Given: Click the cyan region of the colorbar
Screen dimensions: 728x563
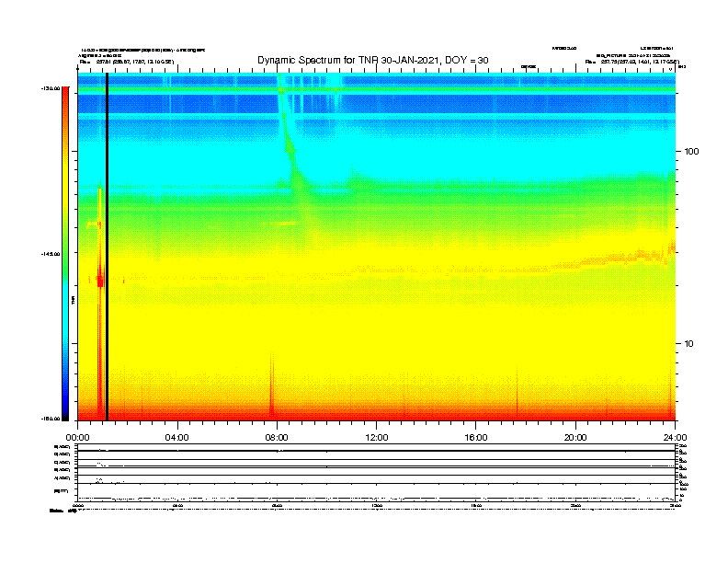Looking at the screenshot, I should [x=65, y=316].
